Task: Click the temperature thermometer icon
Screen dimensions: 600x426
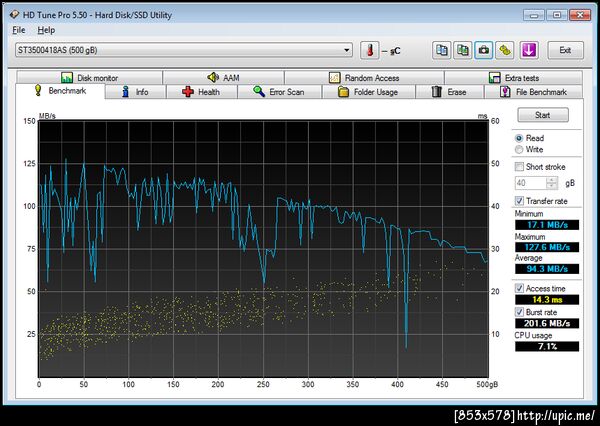Action: (370, 50)
